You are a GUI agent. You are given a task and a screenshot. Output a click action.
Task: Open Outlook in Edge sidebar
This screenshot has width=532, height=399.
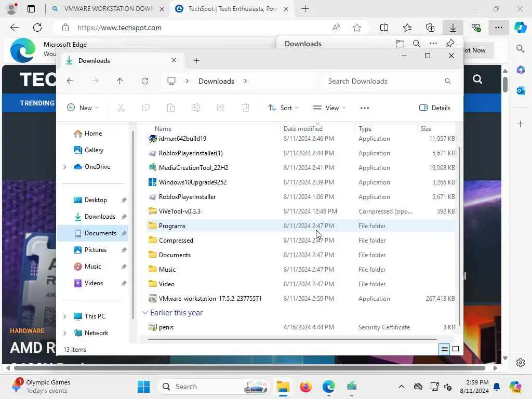[x=521, y=90]
